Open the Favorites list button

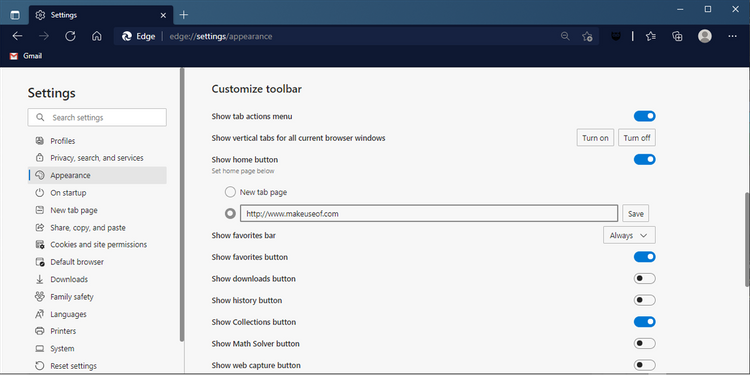(x=651, y=36)
